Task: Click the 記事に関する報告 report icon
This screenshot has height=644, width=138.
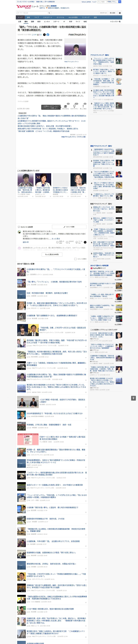Action: tap(23, 109)
